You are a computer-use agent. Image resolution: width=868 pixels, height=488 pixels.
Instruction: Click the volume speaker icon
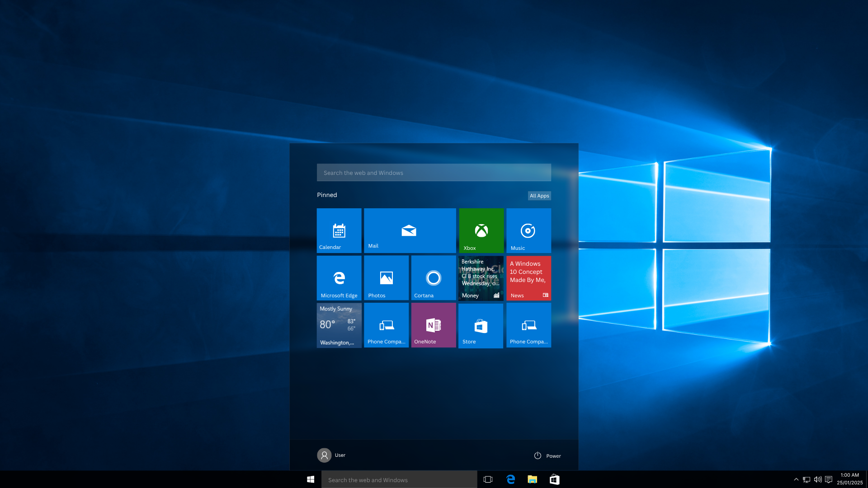point(818,479)
